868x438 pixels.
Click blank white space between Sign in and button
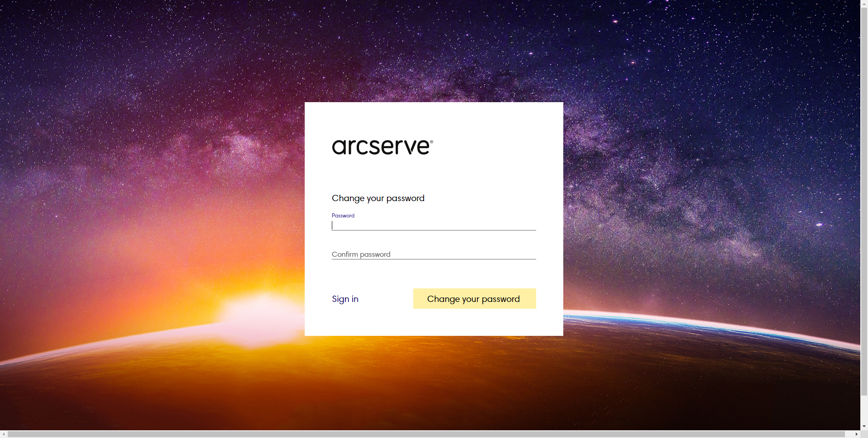386,299
